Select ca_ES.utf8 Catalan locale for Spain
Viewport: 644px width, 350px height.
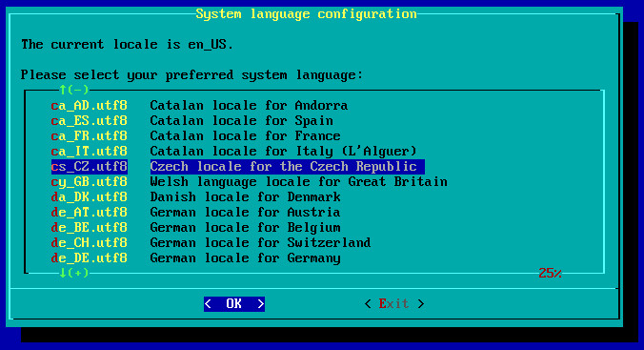(x=191, y=121)
